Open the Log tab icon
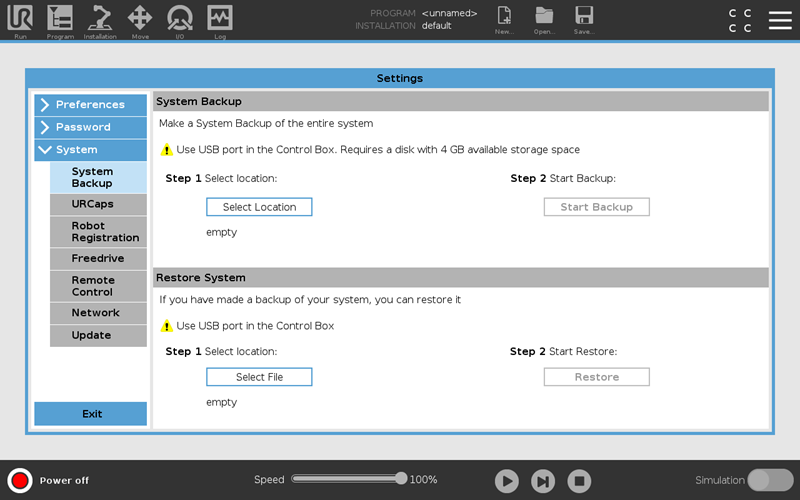 220,19
